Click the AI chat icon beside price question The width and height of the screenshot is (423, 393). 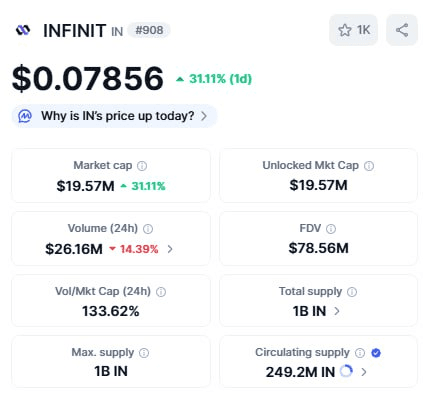(x=25, y=116)
